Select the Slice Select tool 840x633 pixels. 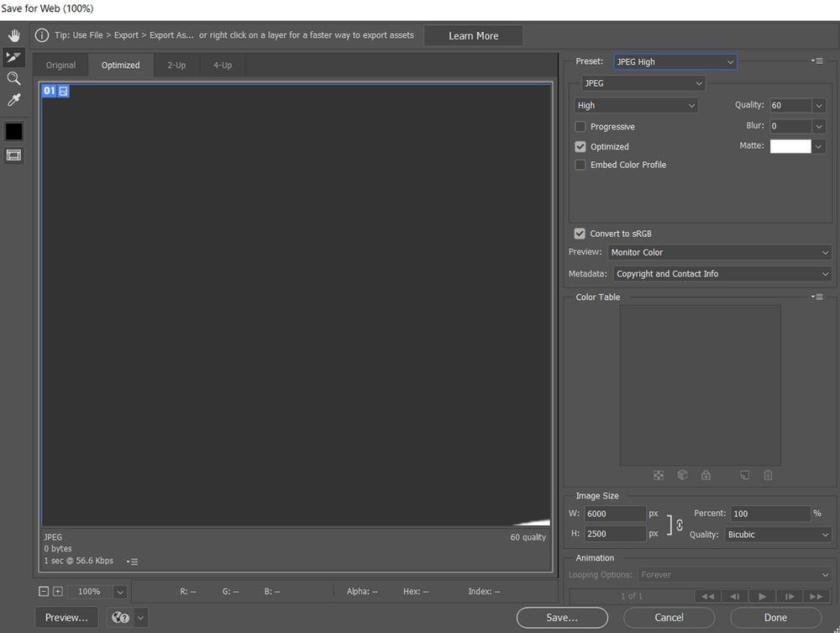[x=13, y=57]
